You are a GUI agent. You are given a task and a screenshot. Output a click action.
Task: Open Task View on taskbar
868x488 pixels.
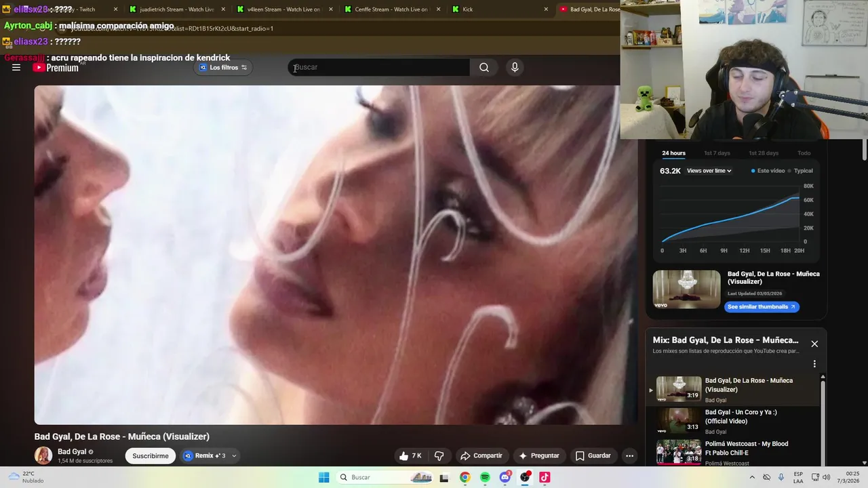444,477
